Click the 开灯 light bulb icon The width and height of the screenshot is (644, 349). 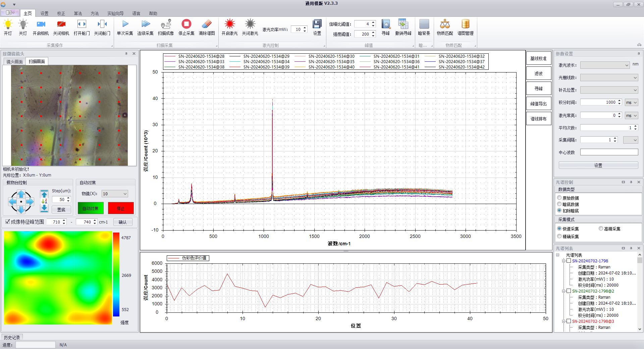pos(8,24)
